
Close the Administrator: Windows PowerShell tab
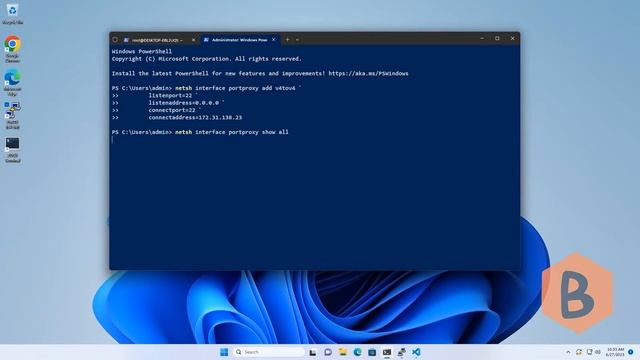coord(273,40)
